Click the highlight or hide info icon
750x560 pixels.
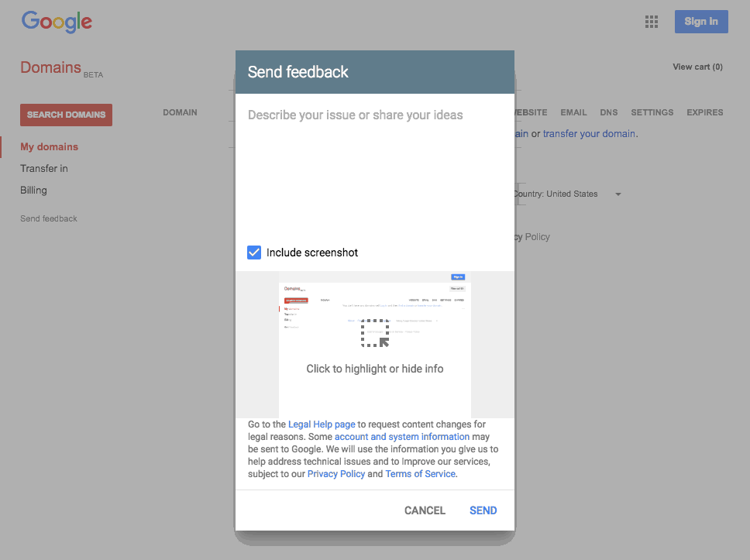(375, 332)
